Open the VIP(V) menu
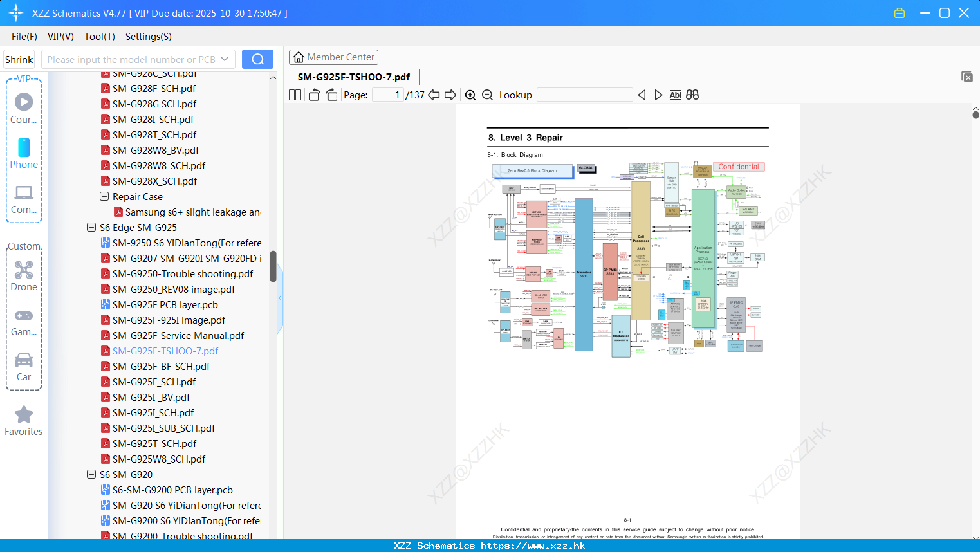 (x=60, y=37)
